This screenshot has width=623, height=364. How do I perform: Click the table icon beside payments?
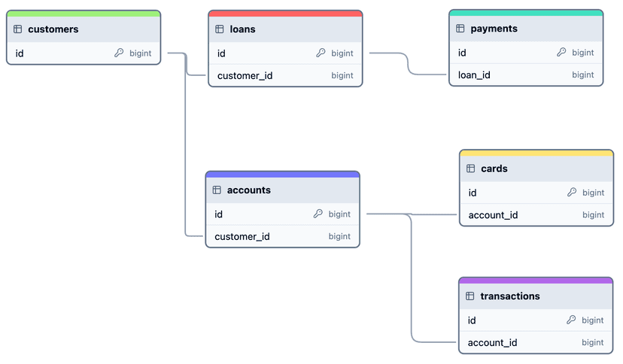pyautogui.click(x=460, y=29)
